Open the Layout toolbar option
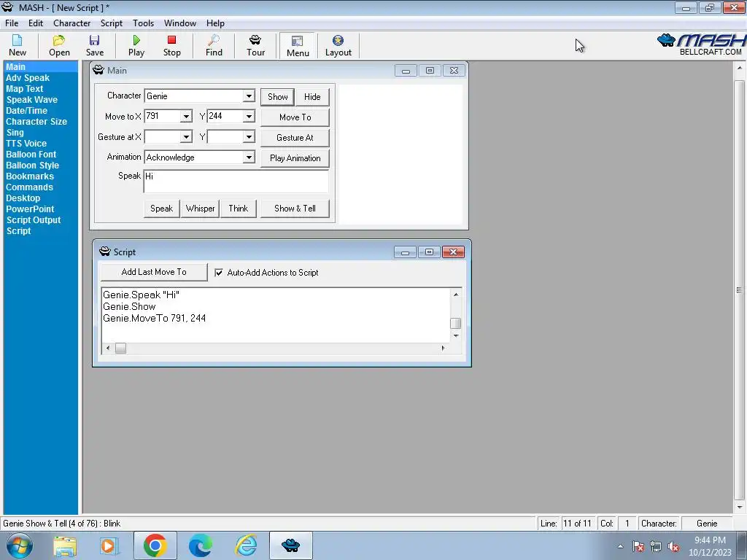This screenshot has height=560, width=747. (338, 46)
